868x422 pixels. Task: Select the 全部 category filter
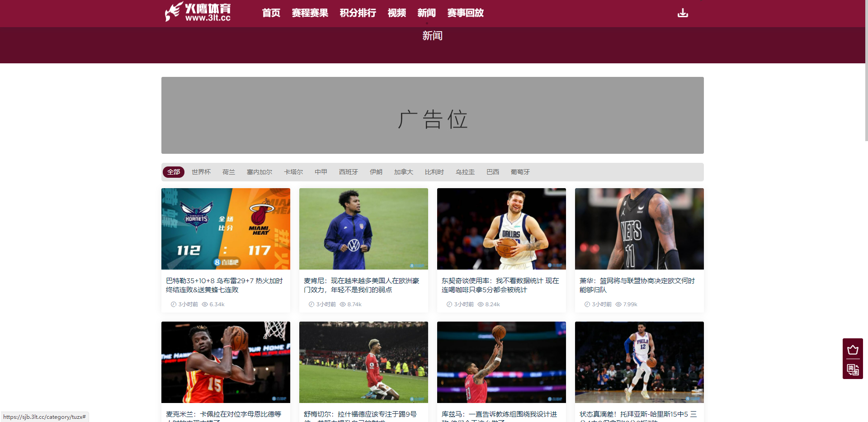(x=174, y=172)
